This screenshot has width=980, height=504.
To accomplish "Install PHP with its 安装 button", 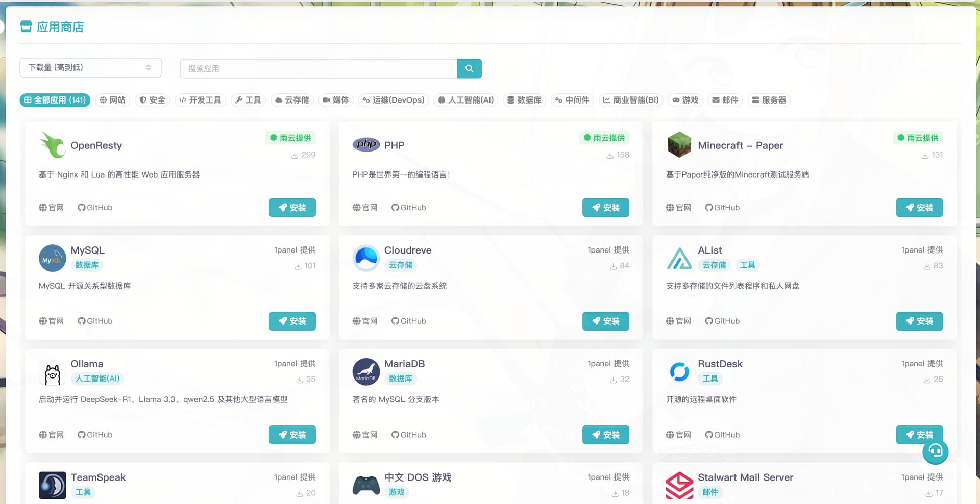I will coord(606,208).
